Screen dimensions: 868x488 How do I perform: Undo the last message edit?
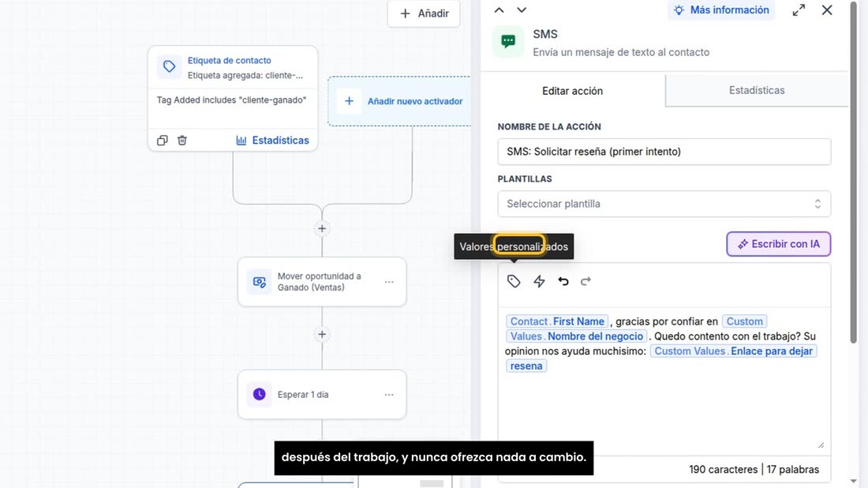tap(563, 281)
